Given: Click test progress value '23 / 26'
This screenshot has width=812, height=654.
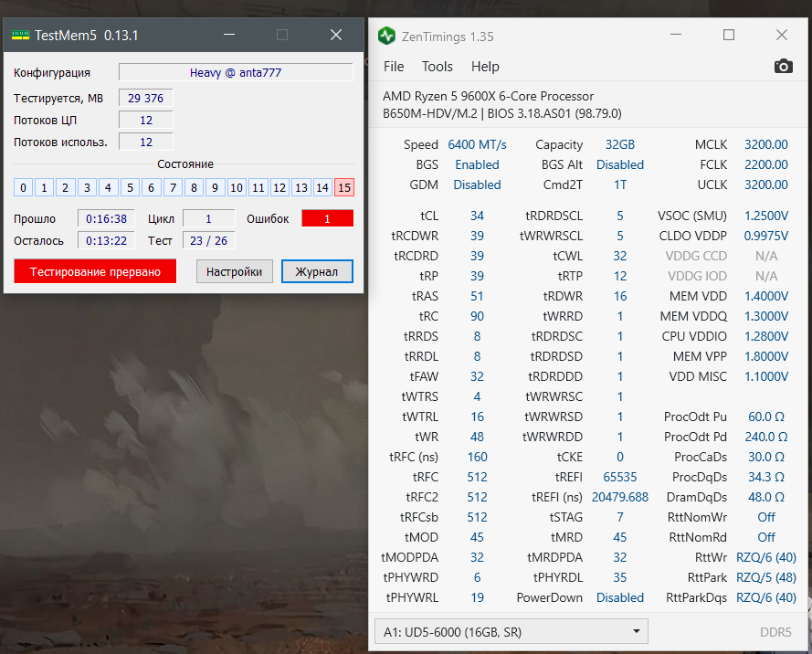Looking at the screenshot, I should click(208, 240).
